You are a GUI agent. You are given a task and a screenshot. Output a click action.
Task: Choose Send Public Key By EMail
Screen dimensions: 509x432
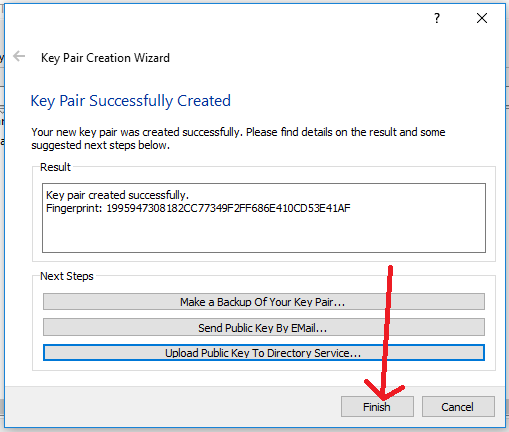pos(264,327)
